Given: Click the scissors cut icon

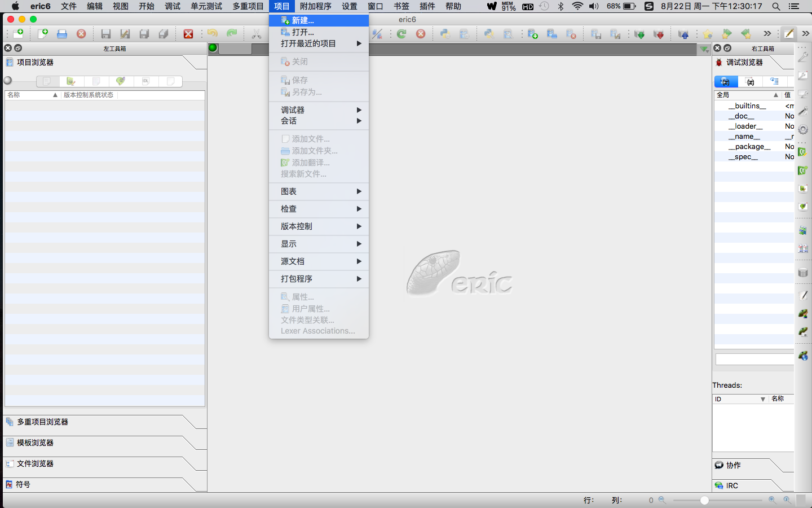Looking at the screenshot, I should 257,34.
